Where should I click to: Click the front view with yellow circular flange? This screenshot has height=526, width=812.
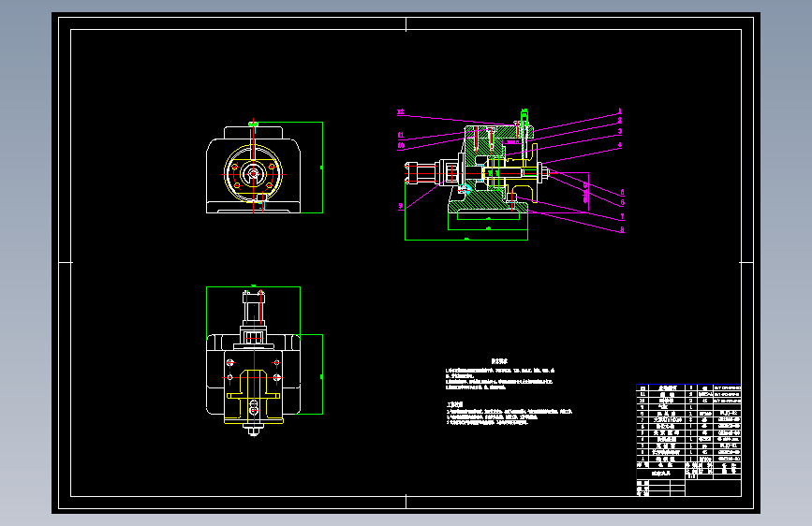click(x=253, y=168)
